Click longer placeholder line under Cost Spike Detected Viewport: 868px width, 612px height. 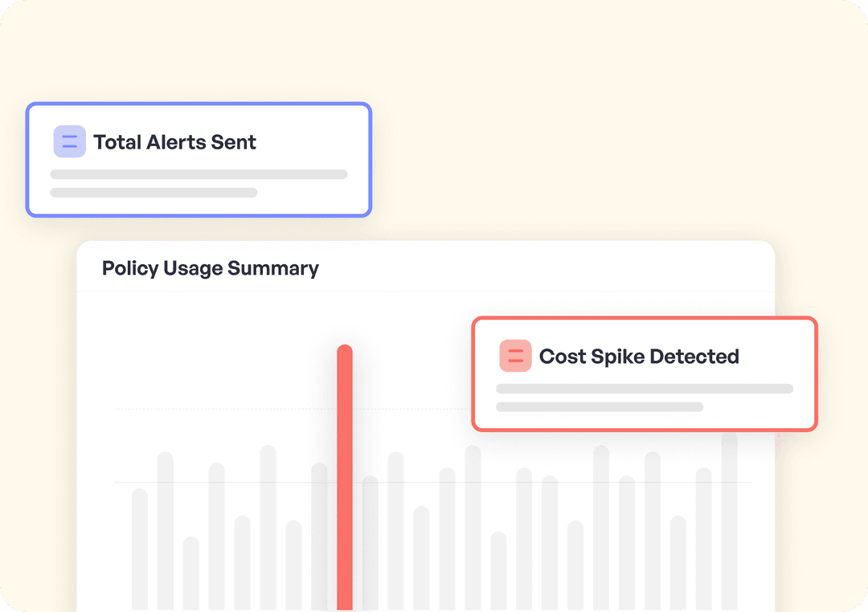tap(645, 389)
